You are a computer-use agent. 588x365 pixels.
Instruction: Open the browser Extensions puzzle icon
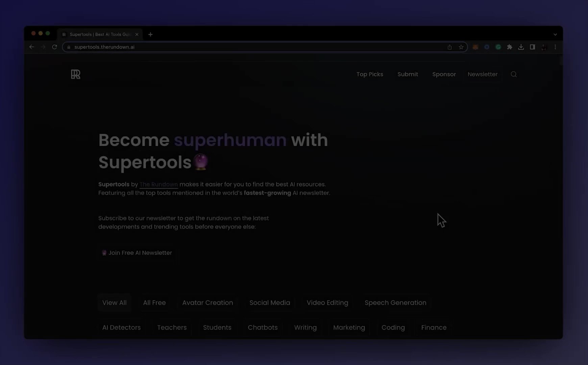click(510, 47)
